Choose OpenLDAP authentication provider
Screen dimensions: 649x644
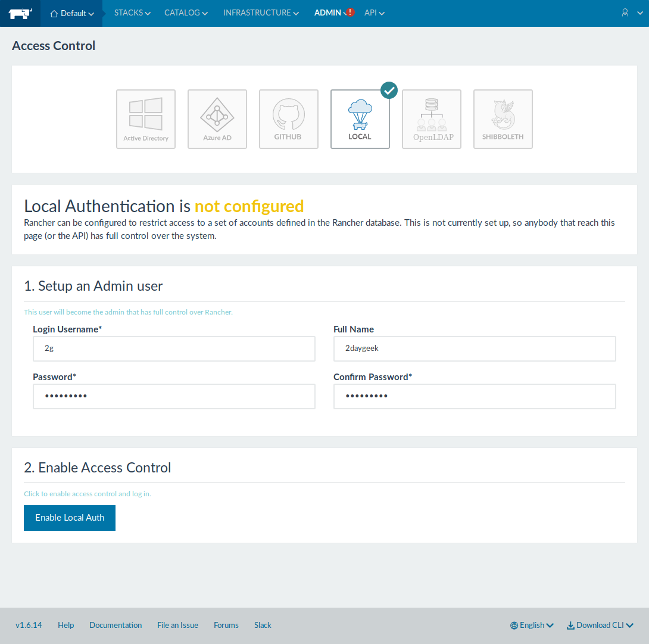click(432, 119)
